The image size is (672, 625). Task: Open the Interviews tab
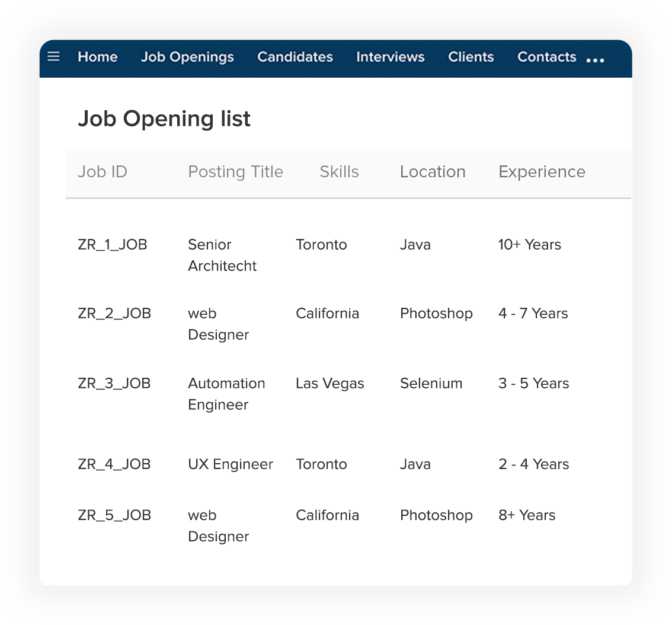click(x=391, y=56)
